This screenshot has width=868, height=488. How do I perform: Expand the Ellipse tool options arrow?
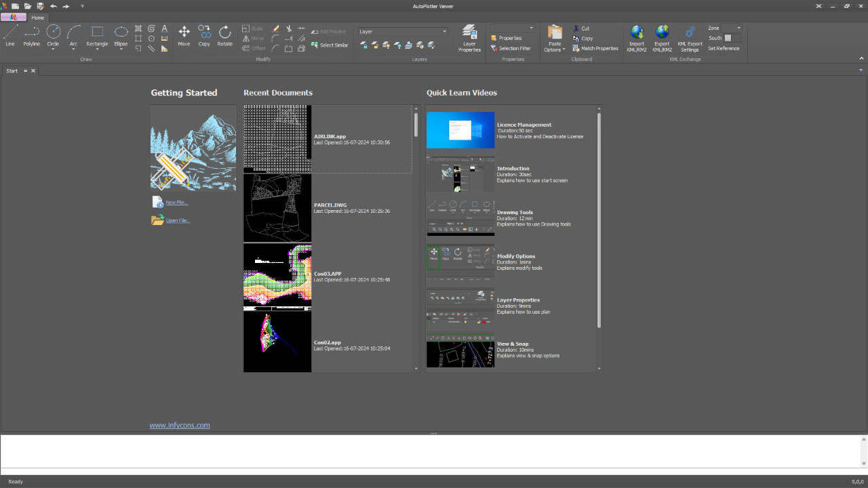point(121,49)
